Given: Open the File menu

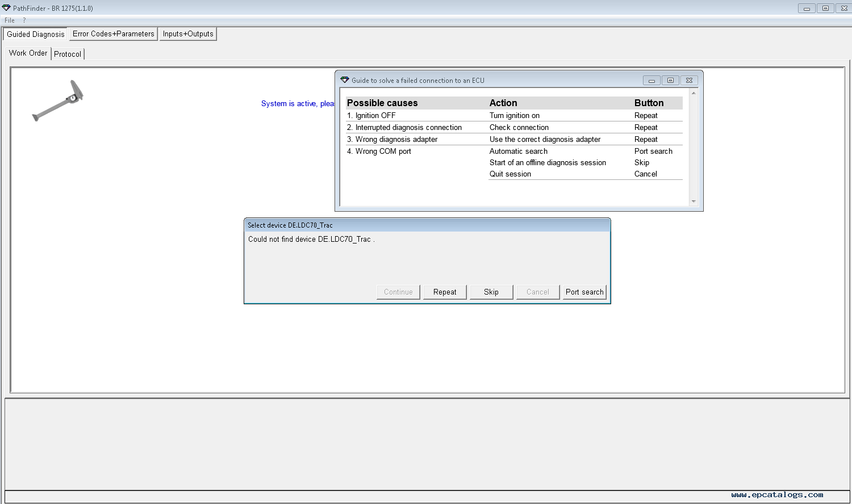Looking at the screenshot, I should (x=10, y=20).
